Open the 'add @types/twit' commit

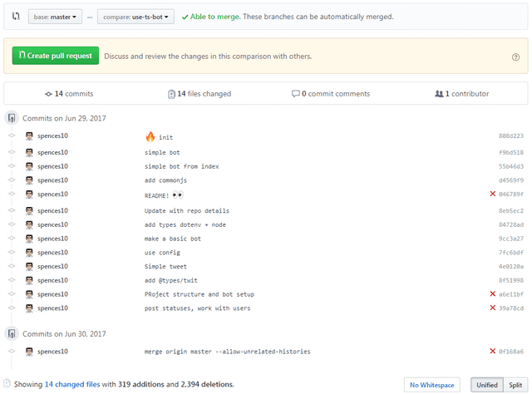click(x=171, y=281)
